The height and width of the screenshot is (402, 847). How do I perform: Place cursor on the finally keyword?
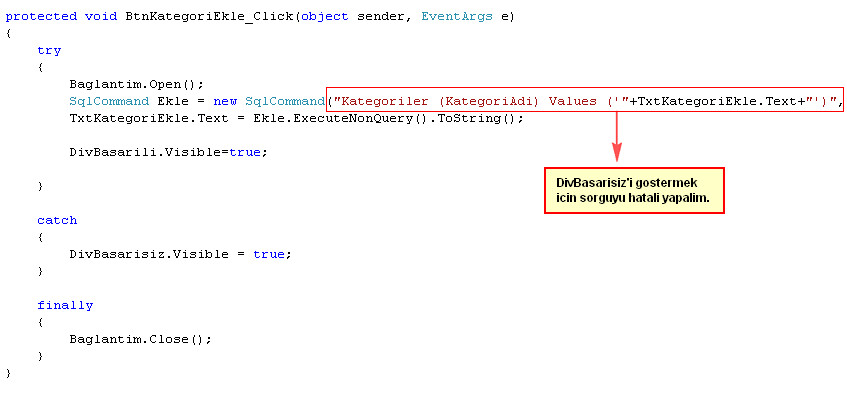(x=65, y=305)
